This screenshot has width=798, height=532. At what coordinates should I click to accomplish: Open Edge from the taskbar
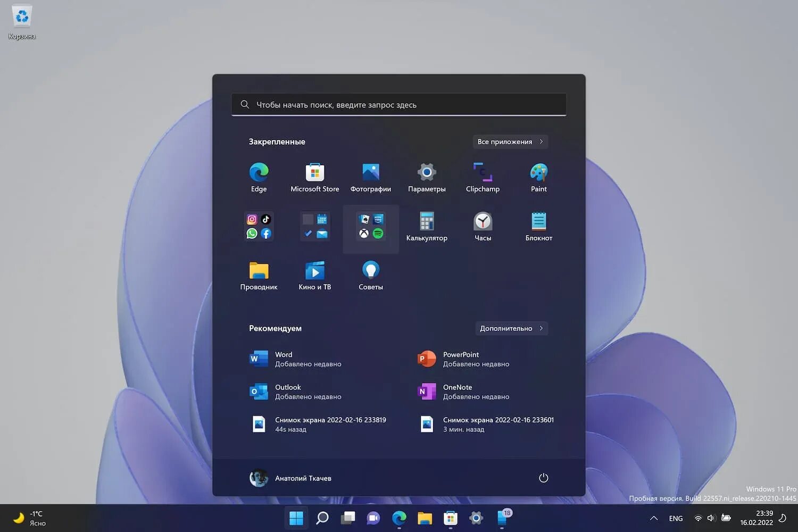click(x=399, y=518)
